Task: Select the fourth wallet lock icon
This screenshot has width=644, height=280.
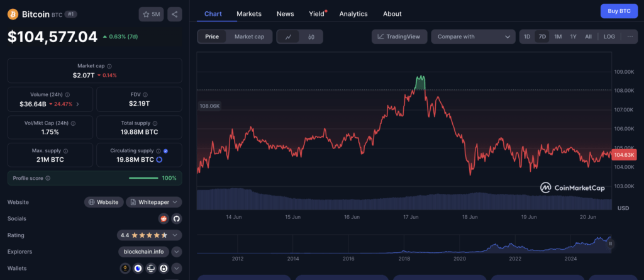Action: [164, 269]
